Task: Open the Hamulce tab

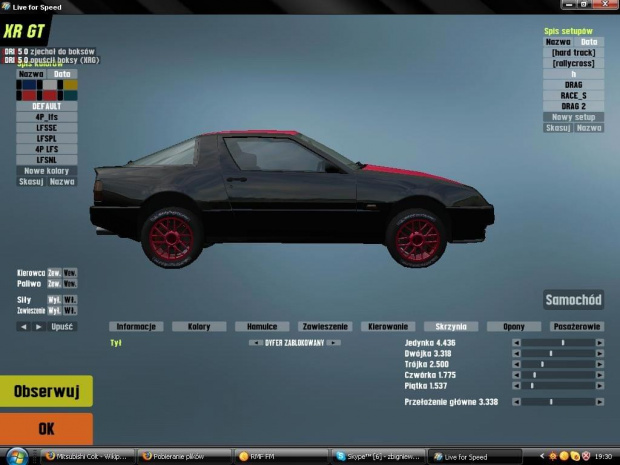Action: pos(262,327)
